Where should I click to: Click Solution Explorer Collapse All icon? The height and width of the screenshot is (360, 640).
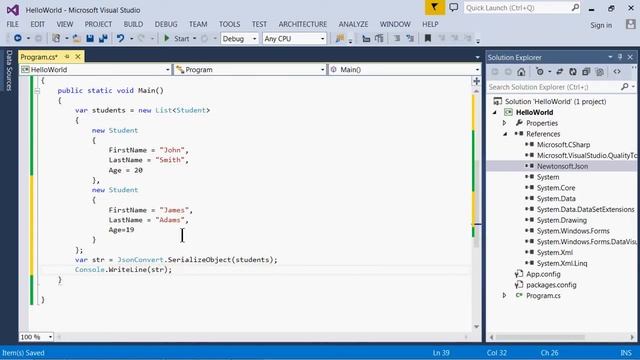(586, 72)
